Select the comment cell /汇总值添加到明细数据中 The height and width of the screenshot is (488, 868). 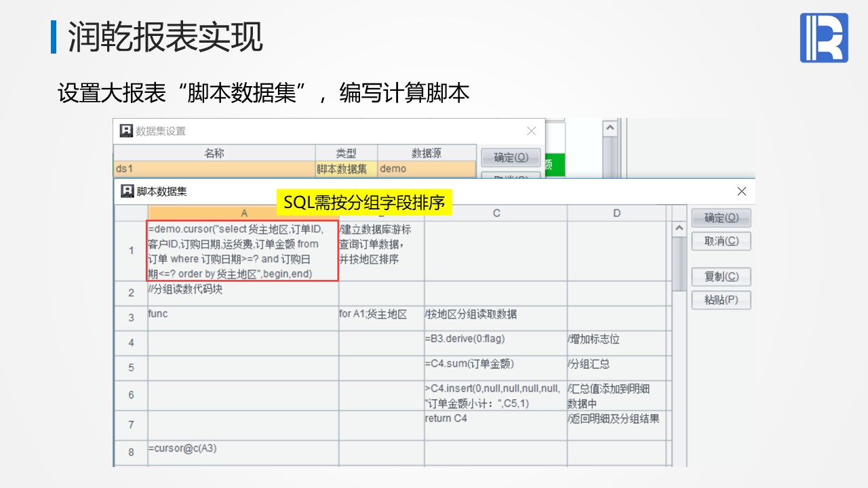point(617,395)
